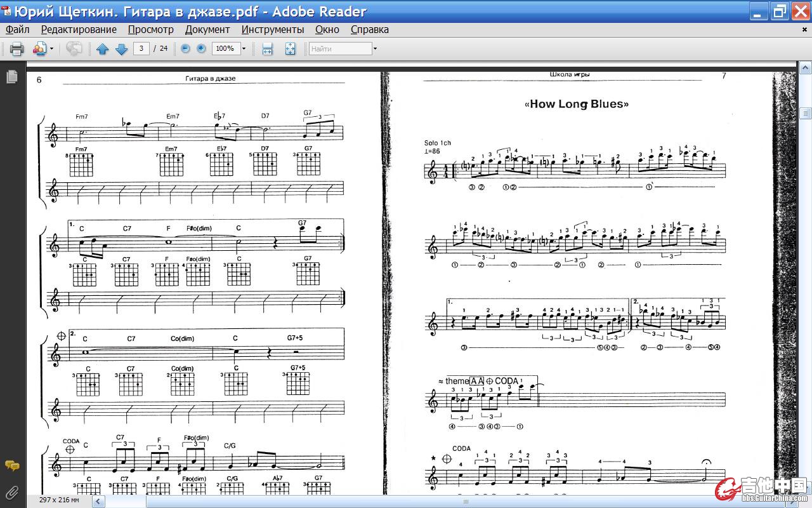Open the Окно menu
The image size is (812, 508).
pyautogui.click(x=327, y=29)
